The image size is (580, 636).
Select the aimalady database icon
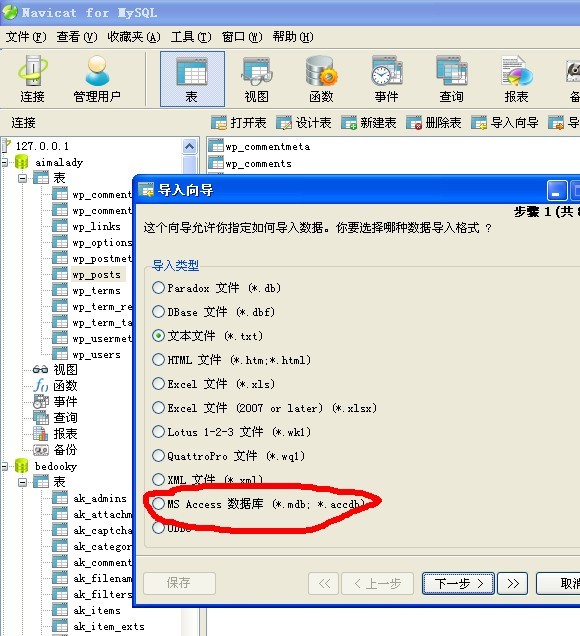point(21,162)
